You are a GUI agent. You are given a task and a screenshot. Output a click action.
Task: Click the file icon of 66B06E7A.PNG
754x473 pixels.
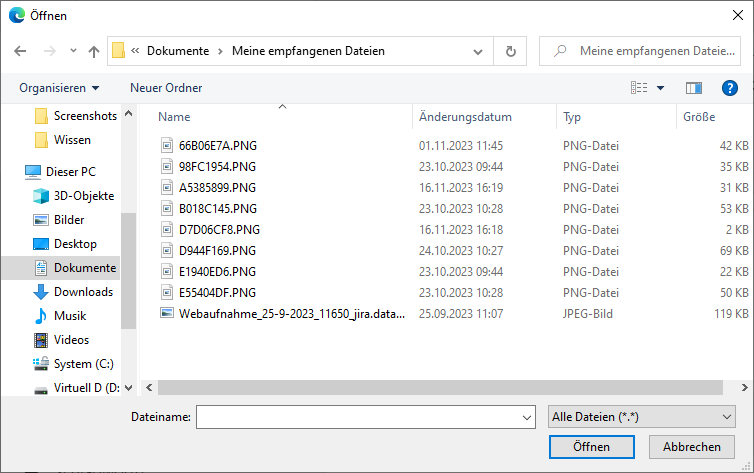(x=167, y=145)
